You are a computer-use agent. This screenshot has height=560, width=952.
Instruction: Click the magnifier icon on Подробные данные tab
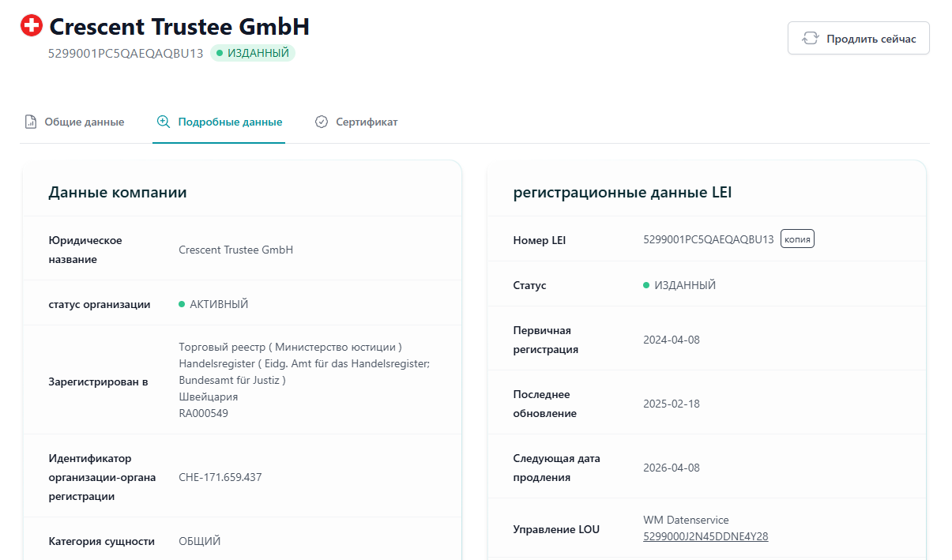[x=163, y=122]
